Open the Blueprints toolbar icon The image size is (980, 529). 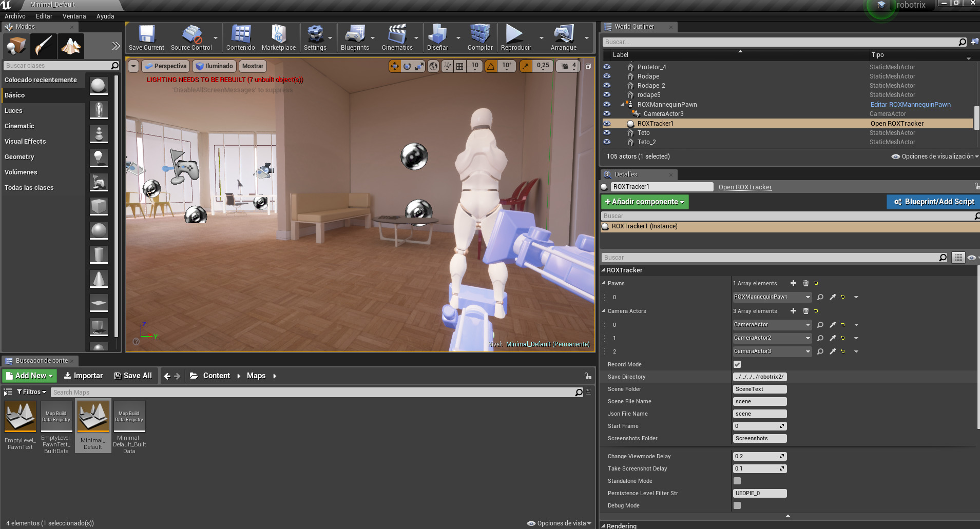355,37
